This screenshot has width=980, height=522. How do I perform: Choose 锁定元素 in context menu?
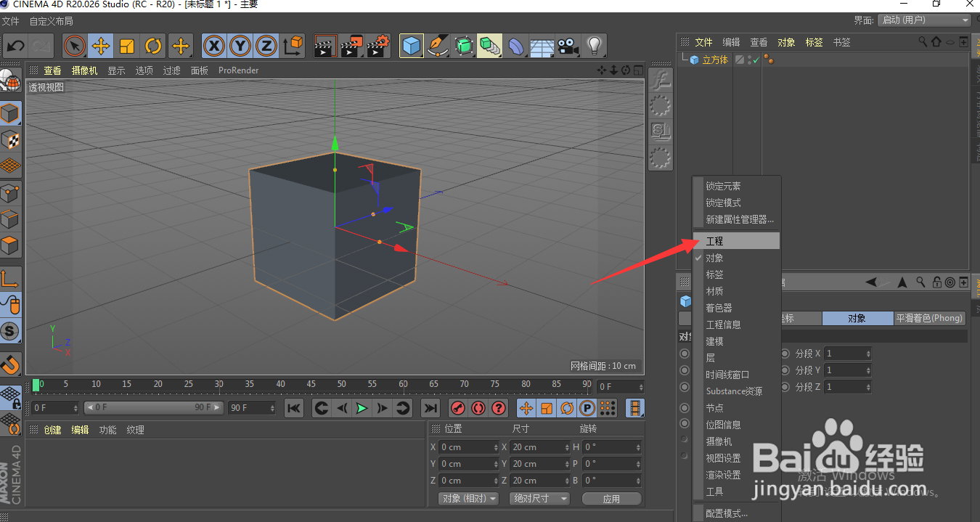tap(736, 186)
